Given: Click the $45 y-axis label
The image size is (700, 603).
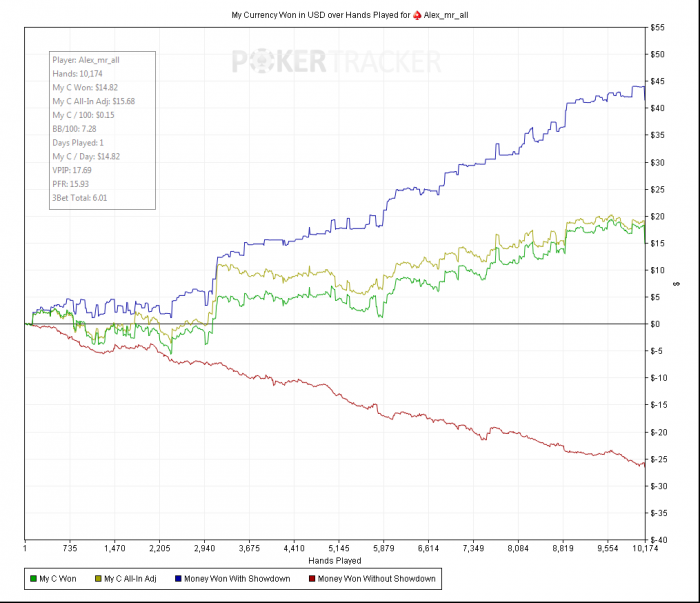Looking at the screenshot, I should click(658, 82).
